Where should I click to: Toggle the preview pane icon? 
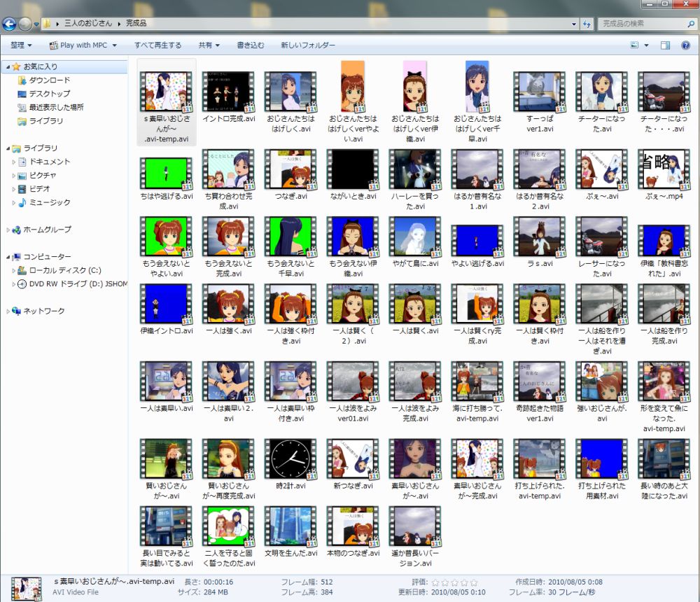pyautogui.click(x=665, y=45)
